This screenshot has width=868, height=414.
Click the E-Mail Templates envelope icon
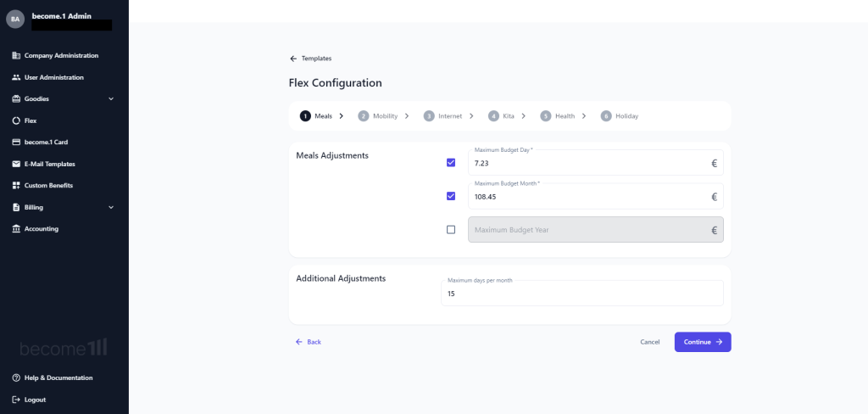coord(16,164)
